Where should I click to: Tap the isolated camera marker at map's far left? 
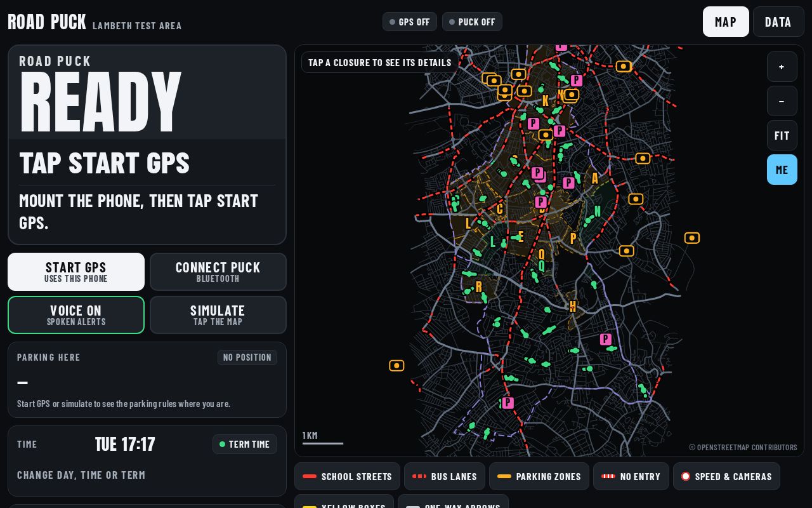click(396, 366)
